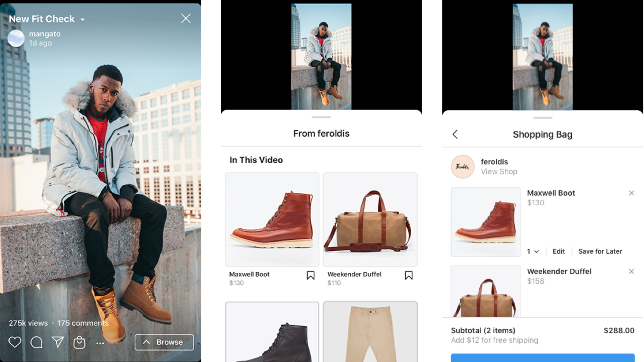
Task: Tap the blue checkout button
Action: [x=543, y=358]
